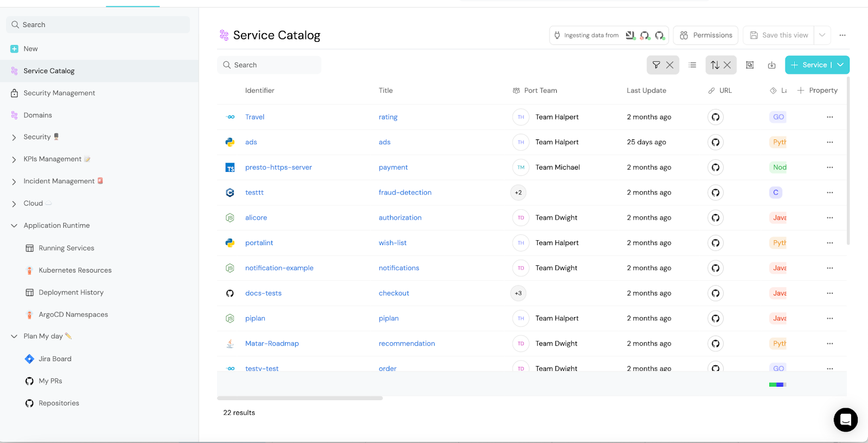Open page options three-dots menu
Viewport: 868px width, 443px height.
click(843, 35)
